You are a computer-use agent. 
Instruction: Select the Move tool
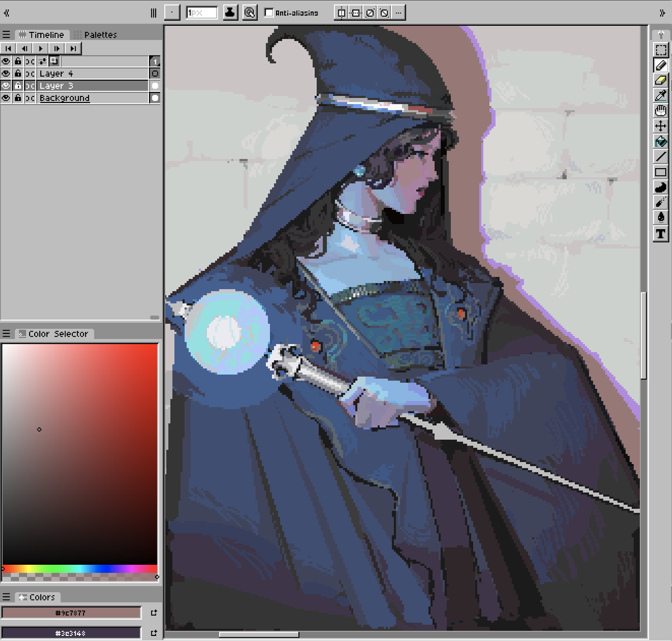[661, 126]
